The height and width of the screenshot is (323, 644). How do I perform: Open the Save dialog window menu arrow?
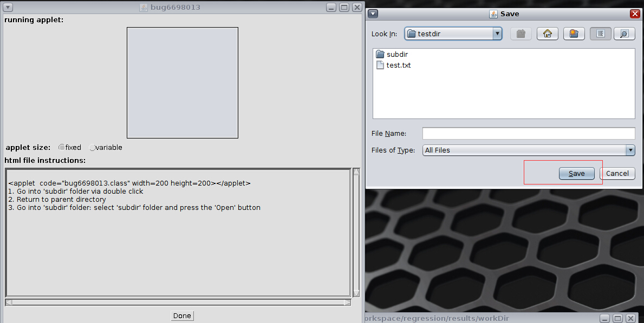point(373,14)
